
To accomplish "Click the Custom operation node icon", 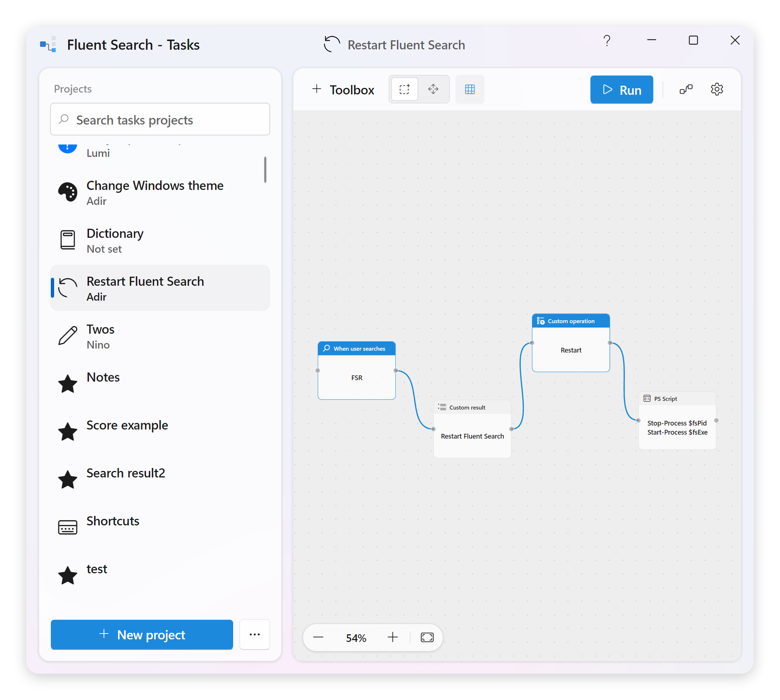I will pyautogui.click(x=541, y=321).
